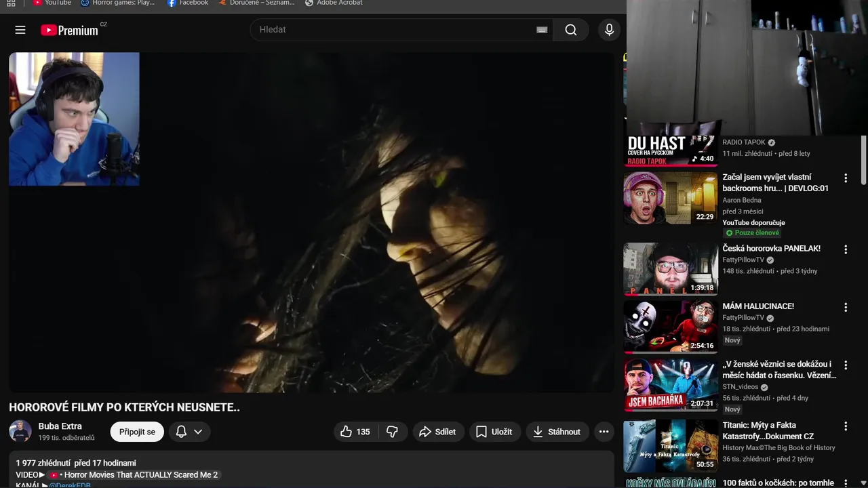Open options menu for ženské věznici video

846,365
